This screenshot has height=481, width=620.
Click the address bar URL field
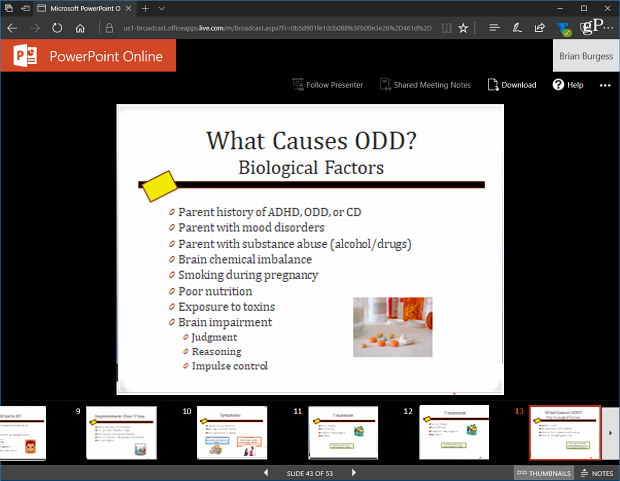click(x=277, y=28)
